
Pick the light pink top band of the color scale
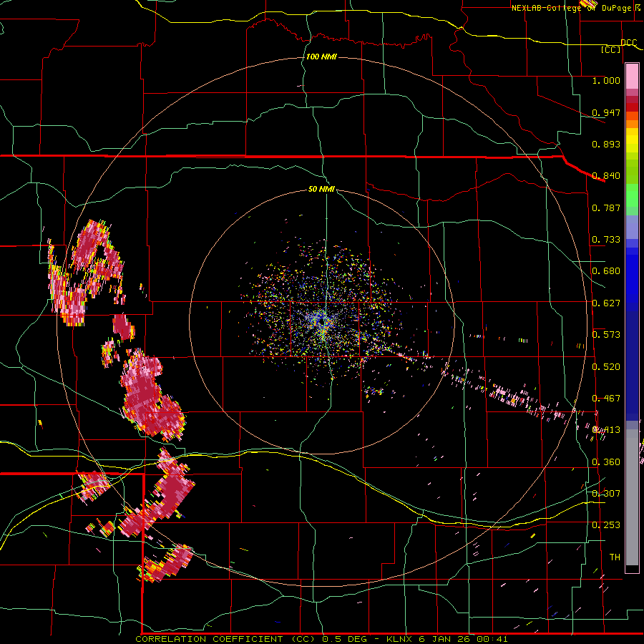click(x=632, y=77)
